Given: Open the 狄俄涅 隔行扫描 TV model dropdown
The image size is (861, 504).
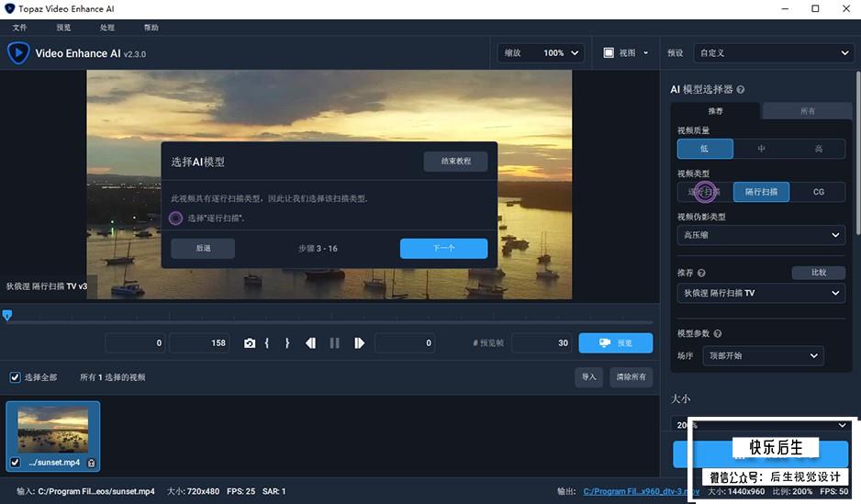Looking at the screenshot, I should click(761, 293).
